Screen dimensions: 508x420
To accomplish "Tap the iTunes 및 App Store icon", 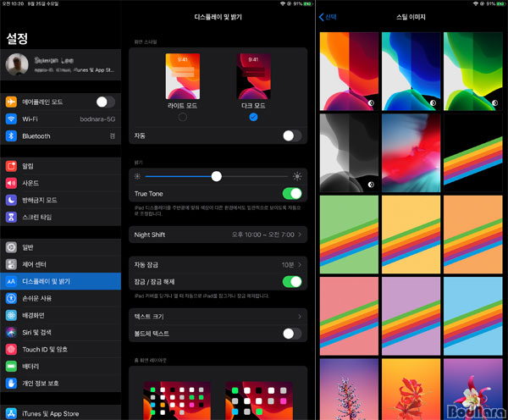I will click(x=11, y=413).
